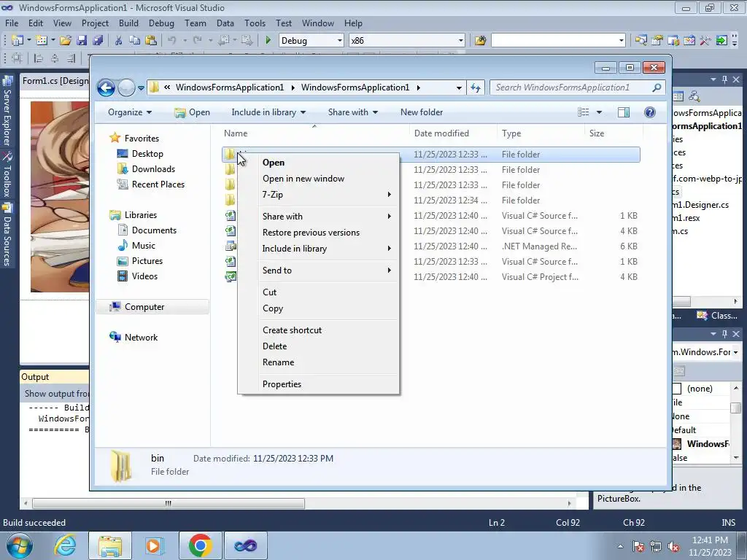Click Class View tab icon in Solution Explorer
Image resolution: width=747 pixels, height=560 pixels.
click(x=703, y=315)
